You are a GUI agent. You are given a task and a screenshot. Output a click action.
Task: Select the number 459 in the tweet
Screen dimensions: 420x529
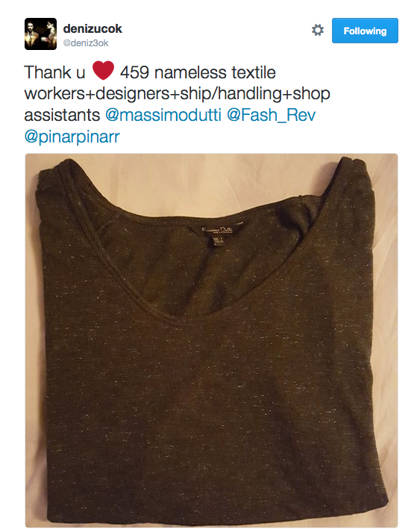[134, 72]
